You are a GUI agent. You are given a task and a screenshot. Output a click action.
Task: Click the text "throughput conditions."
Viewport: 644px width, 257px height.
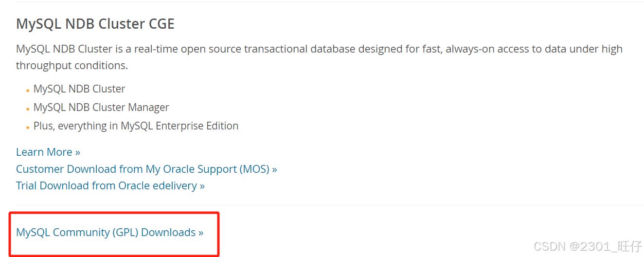coord(72,66)
